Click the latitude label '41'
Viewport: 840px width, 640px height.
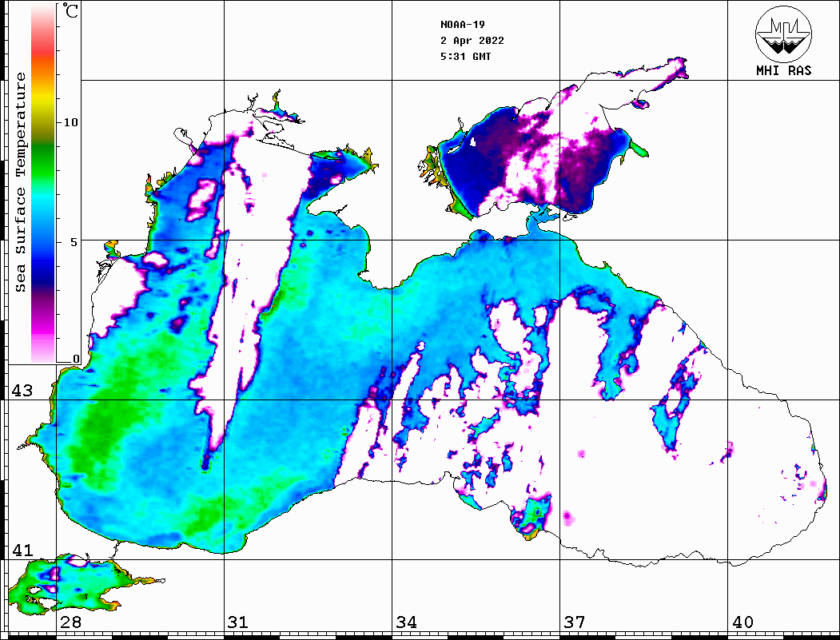click(22, 550)
